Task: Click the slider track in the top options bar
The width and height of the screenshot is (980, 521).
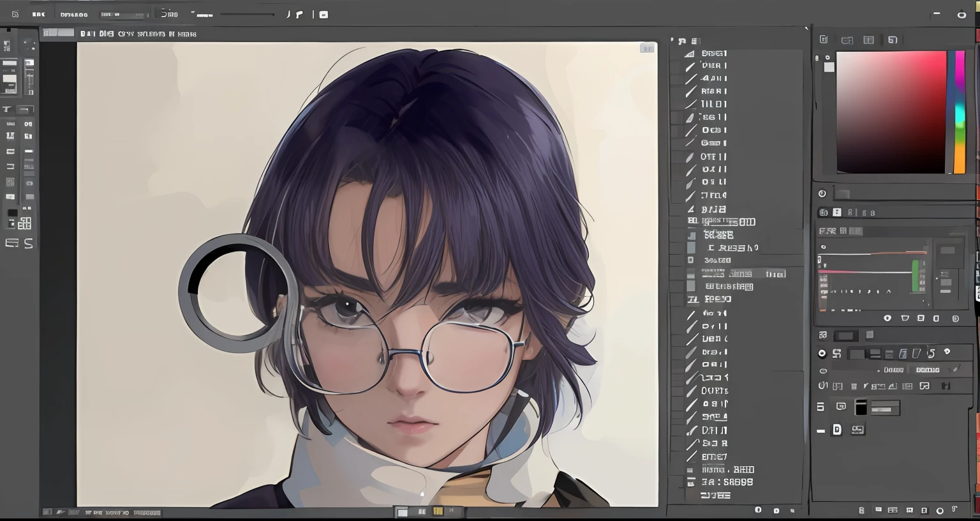Action: pos(247,14)
